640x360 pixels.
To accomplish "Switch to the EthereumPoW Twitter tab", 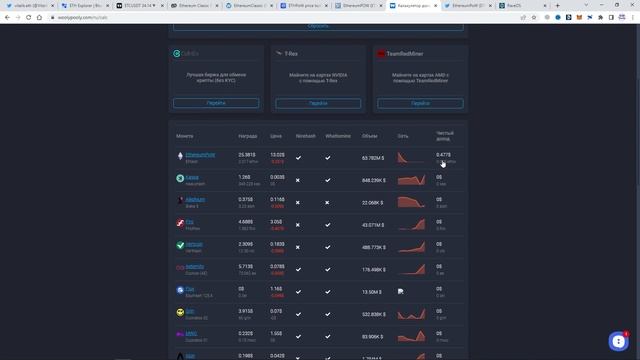I will click(469, 6).
